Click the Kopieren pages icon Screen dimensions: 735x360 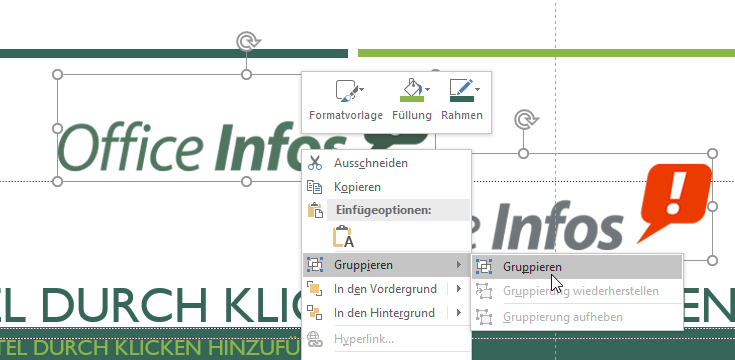point(315,187)
